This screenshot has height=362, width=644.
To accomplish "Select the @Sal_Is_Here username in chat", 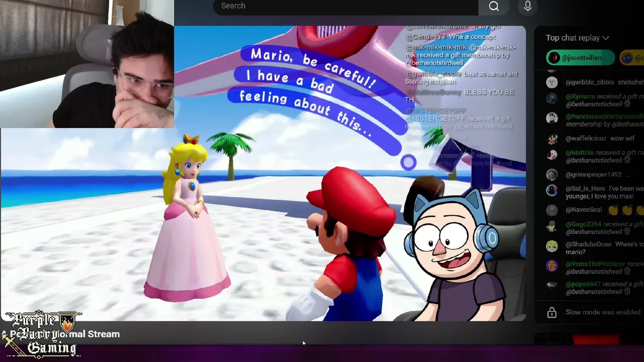I will (x=585, y=189).
